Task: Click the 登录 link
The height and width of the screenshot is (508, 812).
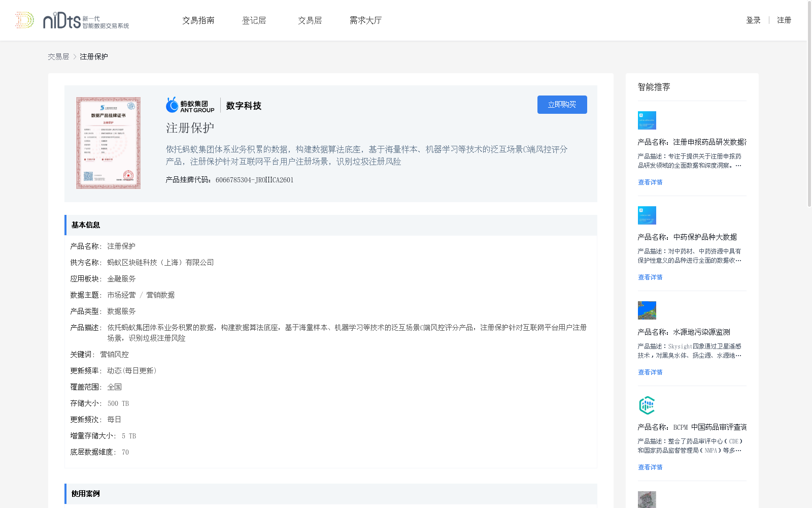Action: (753, 20)
